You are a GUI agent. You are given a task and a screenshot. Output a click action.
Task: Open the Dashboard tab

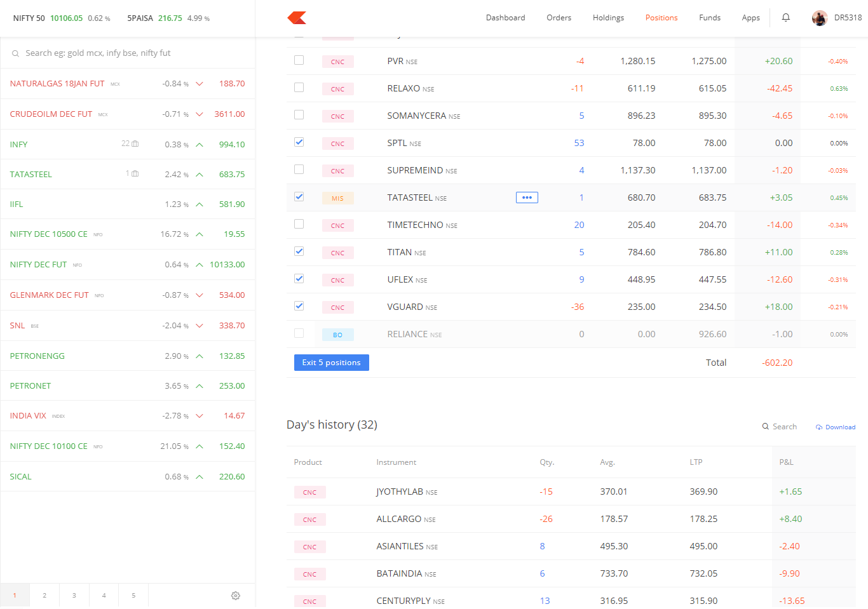(x=506, y=18)
